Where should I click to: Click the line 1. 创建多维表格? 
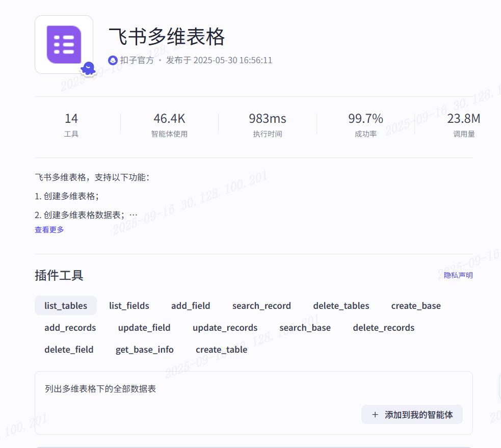[67, 196]
